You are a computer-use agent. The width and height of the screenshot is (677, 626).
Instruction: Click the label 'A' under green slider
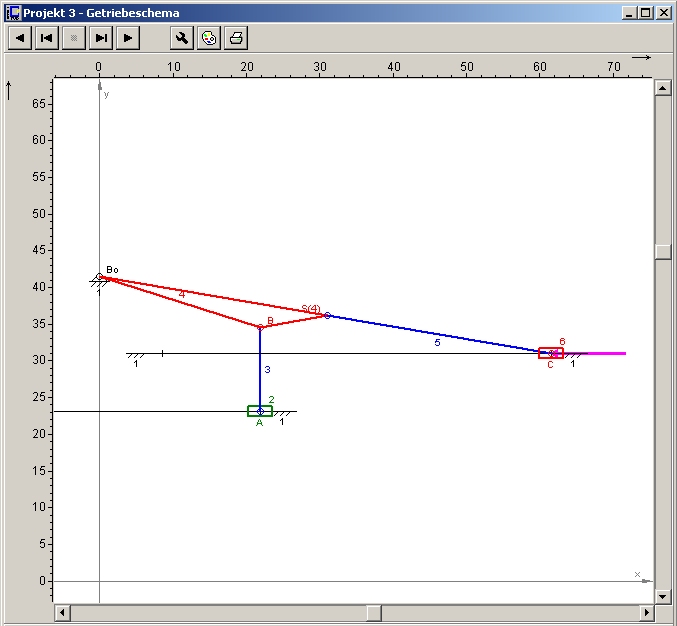[x=259, y=423]
